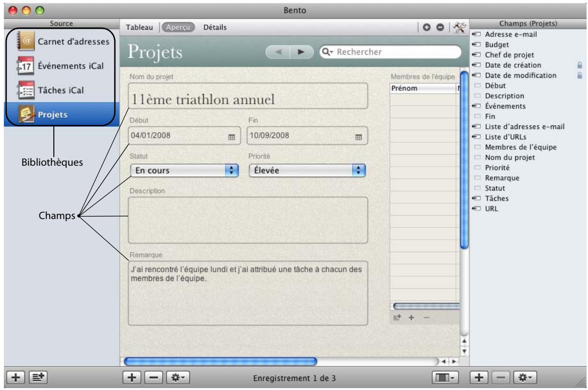588x390 pixels.
Task: Click the Début date field
Action: point(185,135)
